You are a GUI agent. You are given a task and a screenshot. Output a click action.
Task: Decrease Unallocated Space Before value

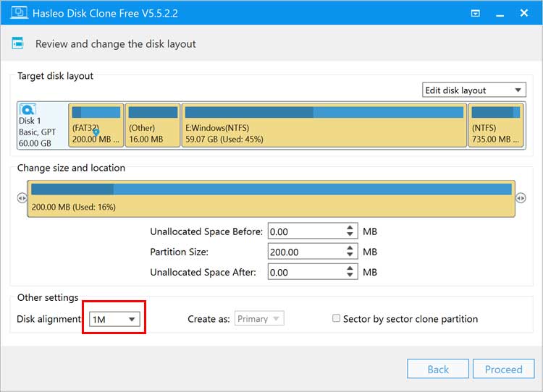click(350, 235)
